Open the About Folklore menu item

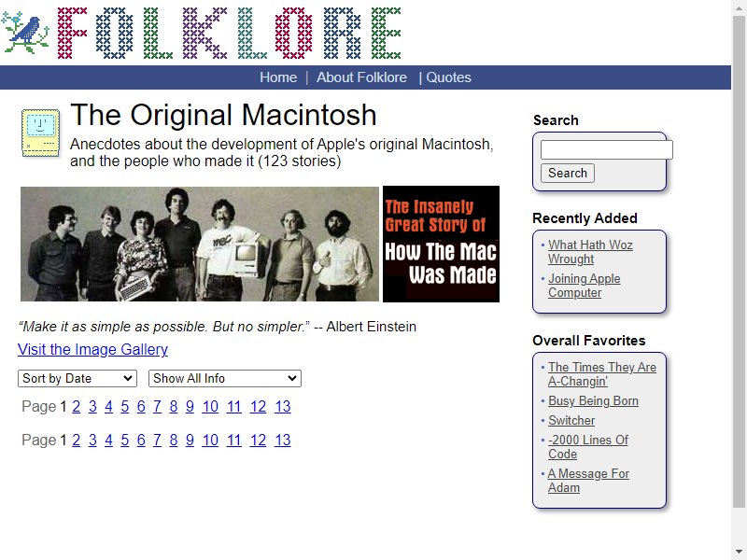pos(361,77)
